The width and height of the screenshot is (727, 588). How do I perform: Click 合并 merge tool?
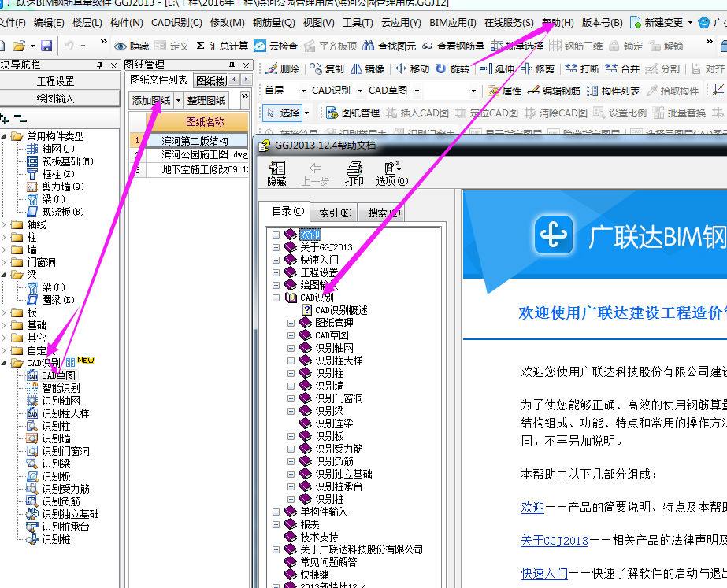(x=623, y=68)
